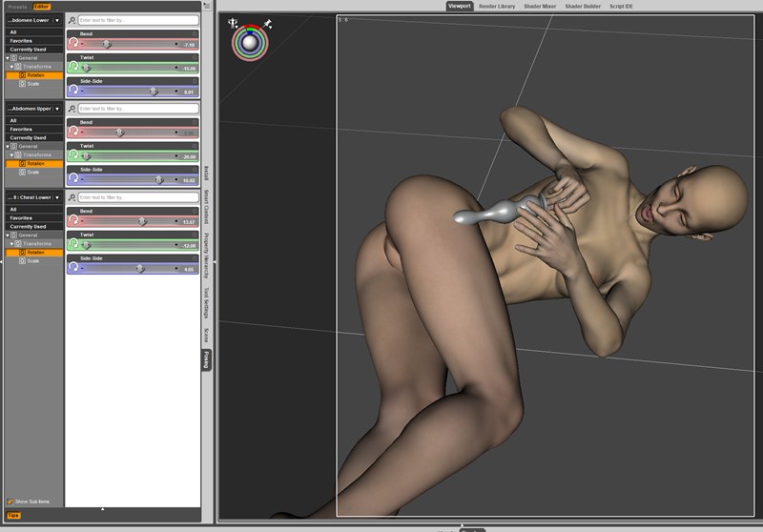Open the Abdomen Upper node dropdown
The width and height of the screenshot is (763, 532).
(57, 109)
